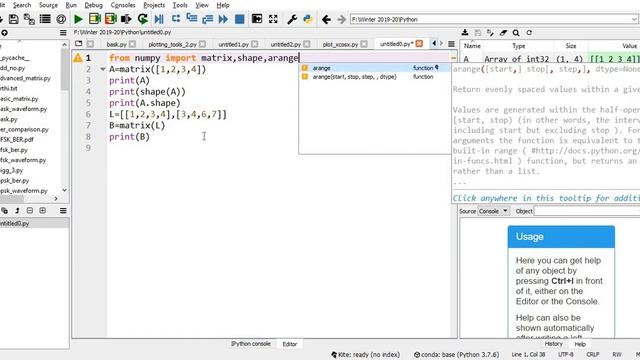
Task: Re-run last script icon
Action: point(142,19)
